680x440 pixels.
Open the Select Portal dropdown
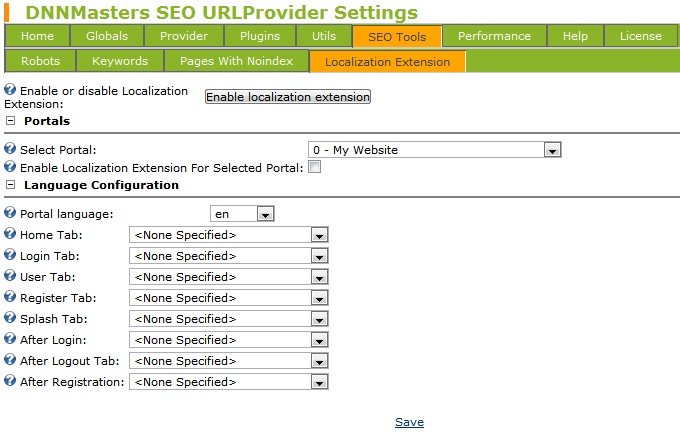pos(435,150)
